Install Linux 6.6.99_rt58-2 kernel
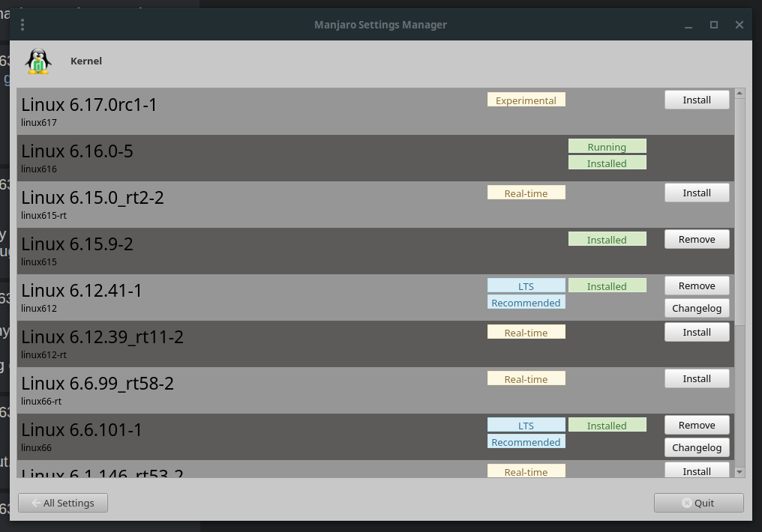Screen dimensions: 762x532 pos(697,378)
